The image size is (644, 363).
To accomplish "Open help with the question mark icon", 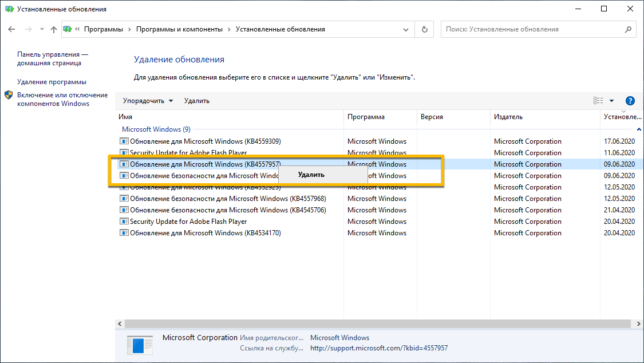I will [630, 101].
